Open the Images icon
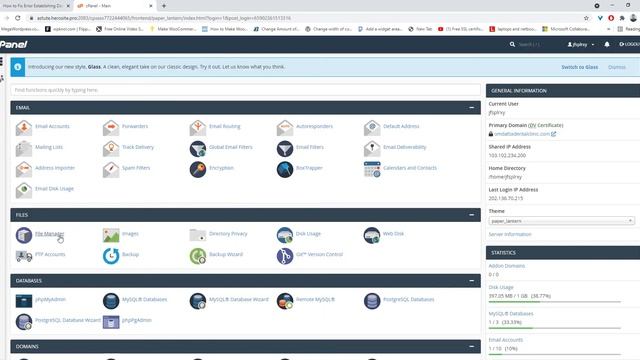This screenshot has height=360, width=640. (x=111, y=235)
